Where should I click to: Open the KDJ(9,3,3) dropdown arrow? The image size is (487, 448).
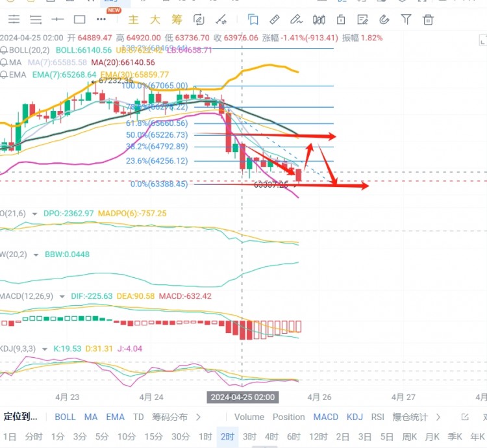pos(44,349)
